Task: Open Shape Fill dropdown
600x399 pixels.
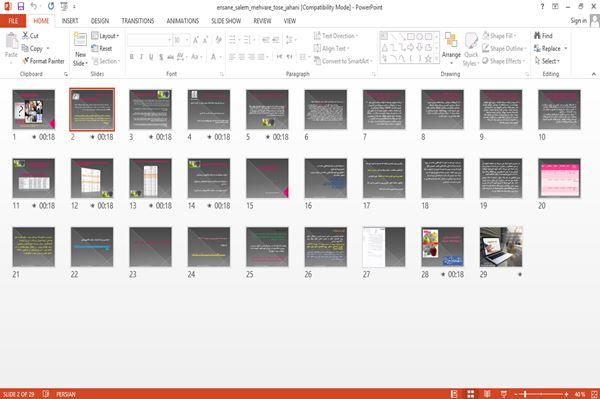Action: 499,36
